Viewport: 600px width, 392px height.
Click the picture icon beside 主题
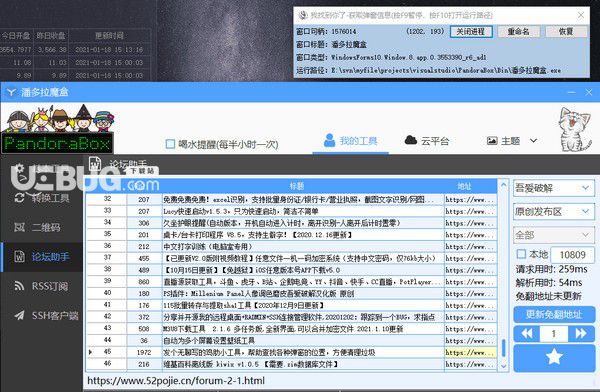click(492, 141)
